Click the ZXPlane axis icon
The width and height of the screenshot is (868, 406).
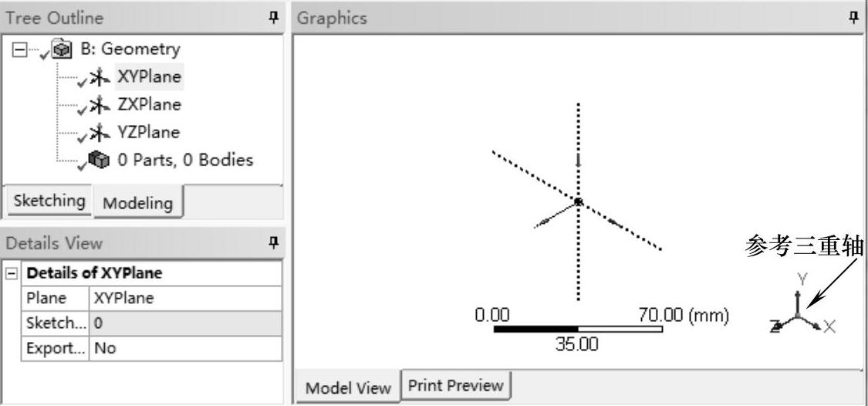pyautogui.click(x=99, y=105)
